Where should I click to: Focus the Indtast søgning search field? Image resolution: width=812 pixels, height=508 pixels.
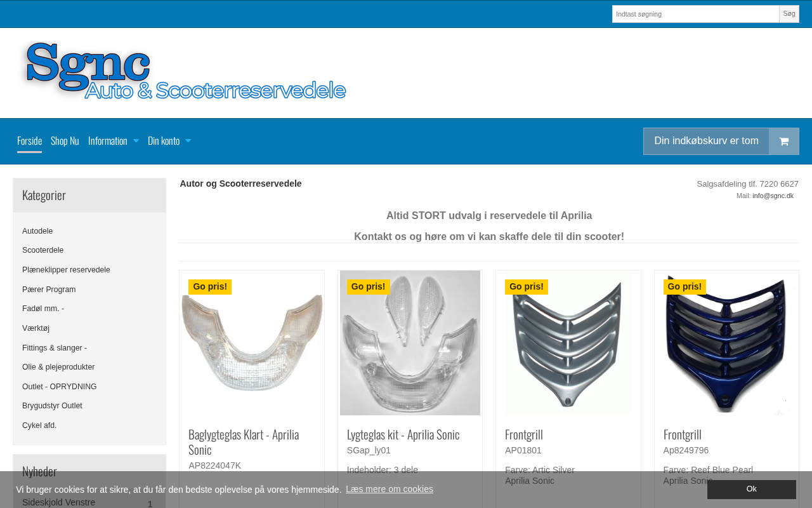click(695, 14)
